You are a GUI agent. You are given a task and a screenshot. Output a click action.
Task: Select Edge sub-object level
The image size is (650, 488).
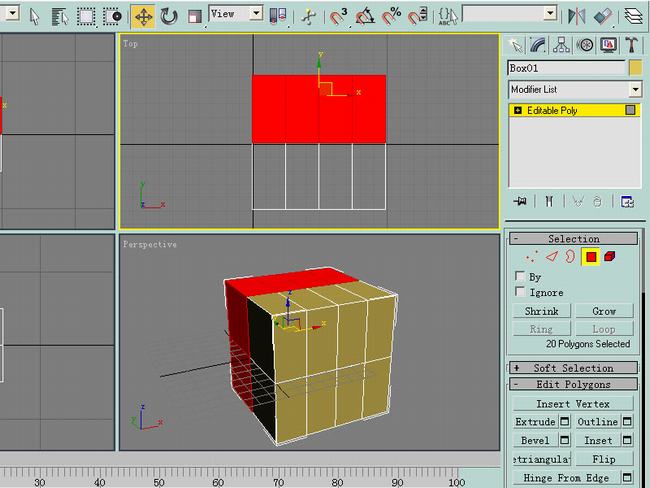552,257
